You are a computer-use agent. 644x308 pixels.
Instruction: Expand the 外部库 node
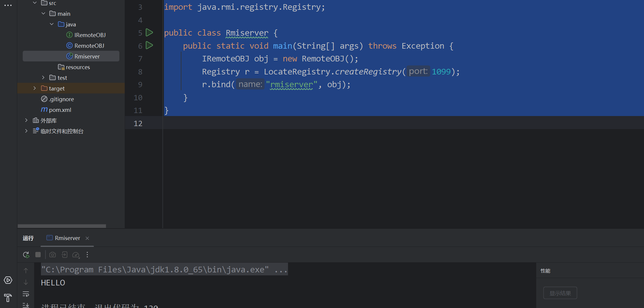click(x=26, y=120)
